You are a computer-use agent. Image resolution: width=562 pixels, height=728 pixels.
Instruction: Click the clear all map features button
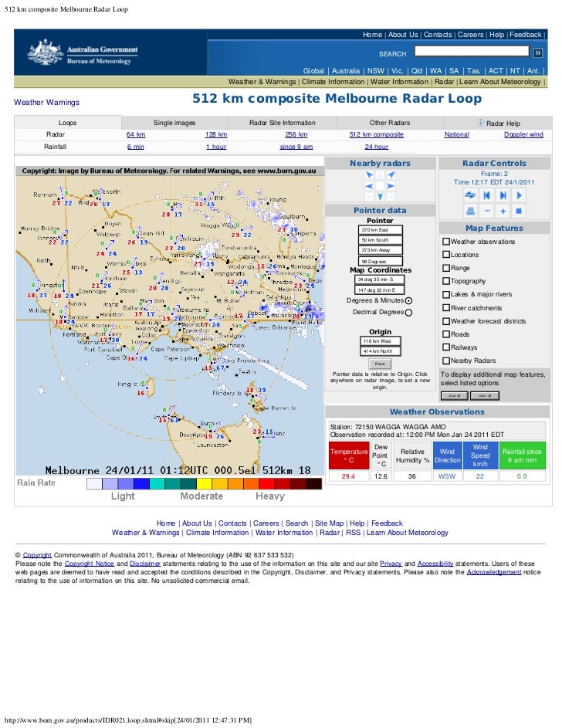[x=455, y=395]
